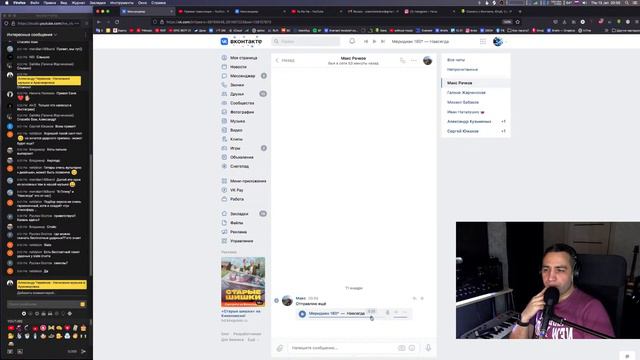The width and height of the screenshot is (640, 360).
Task: Click the photo attach camera icon
Action: click(402, 348)
